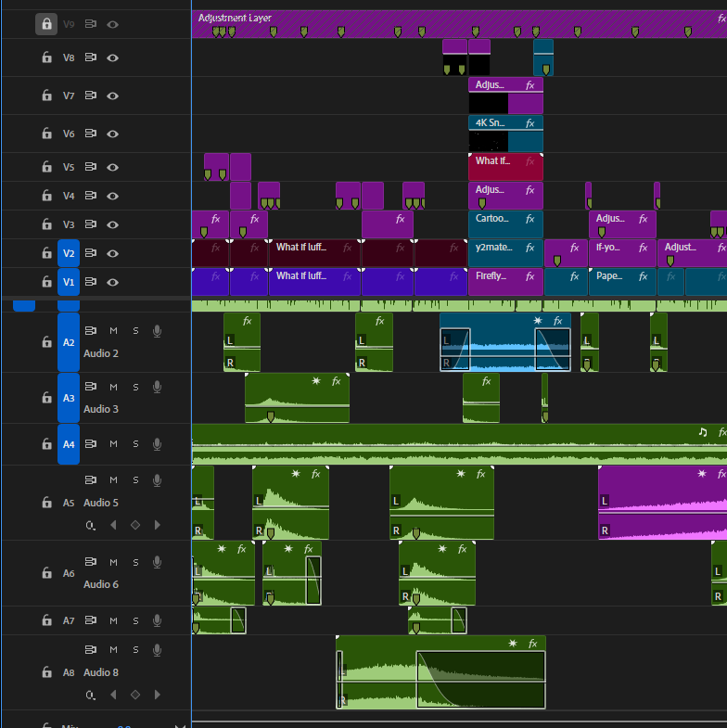
Task: Solo the Audio 3 track
Action: pyautogui.click(x=135, y=387)
